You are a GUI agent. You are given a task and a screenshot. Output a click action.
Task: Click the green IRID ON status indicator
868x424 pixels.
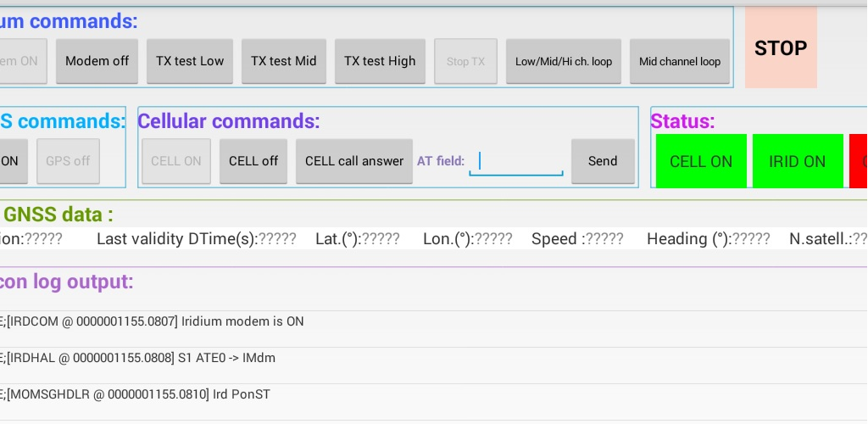coord(797,161)
